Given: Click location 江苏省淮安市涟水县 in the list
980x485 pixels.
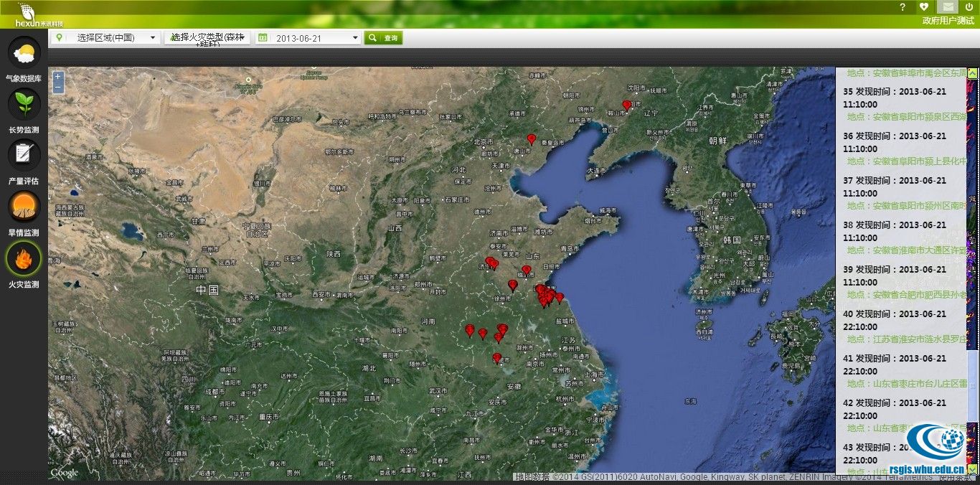Looking at the screenshot, I should coord(907,339).
